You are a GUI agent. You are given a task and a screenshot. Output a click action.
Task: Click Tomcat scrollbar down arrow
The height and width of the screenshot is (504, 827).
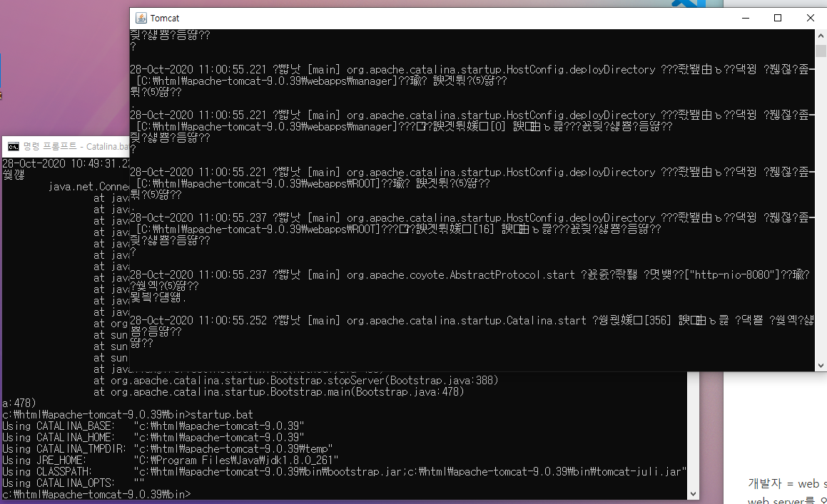point(821,366)
